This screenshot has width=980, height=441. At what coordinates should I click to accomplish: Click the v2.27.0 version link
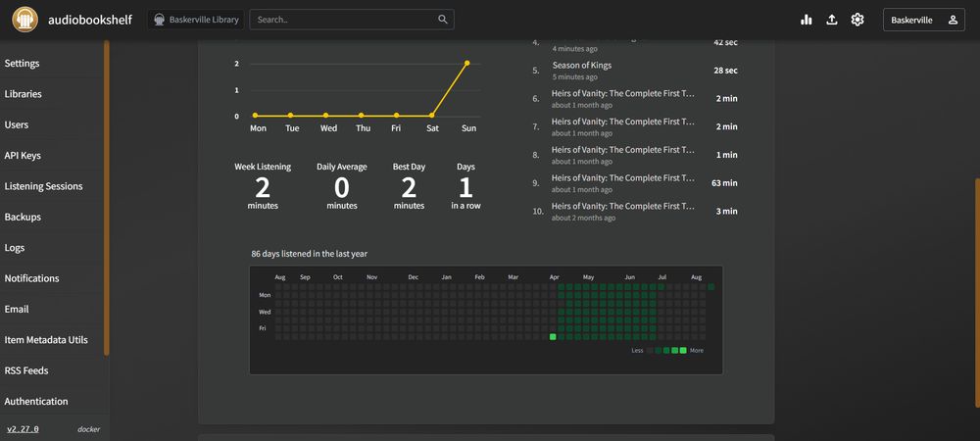[x=23, y=429]
